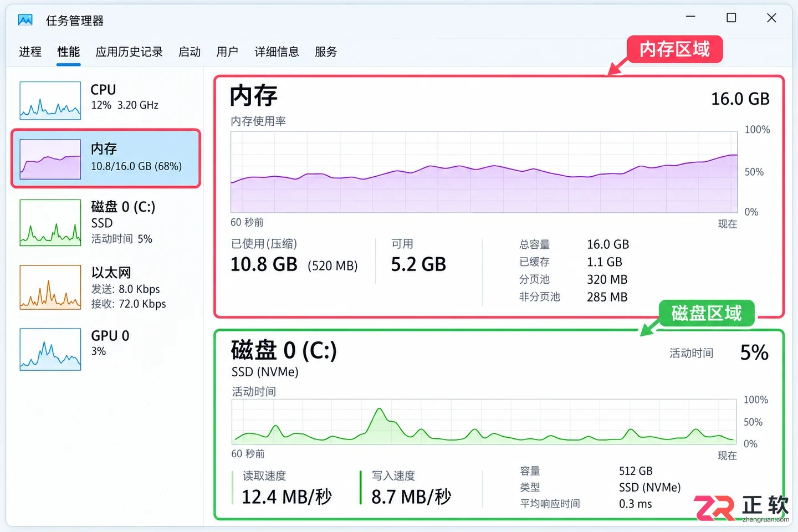Select the 以太网 mini graph thumbnail
Image resolution: width=798 pixels, height=532 pixels.
click(50, 287)
